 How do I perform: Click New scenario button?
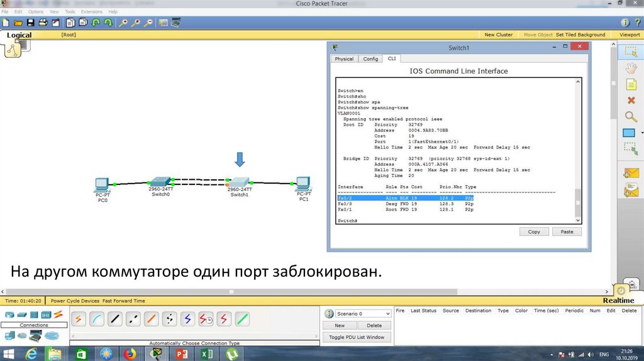click(340, 326)
